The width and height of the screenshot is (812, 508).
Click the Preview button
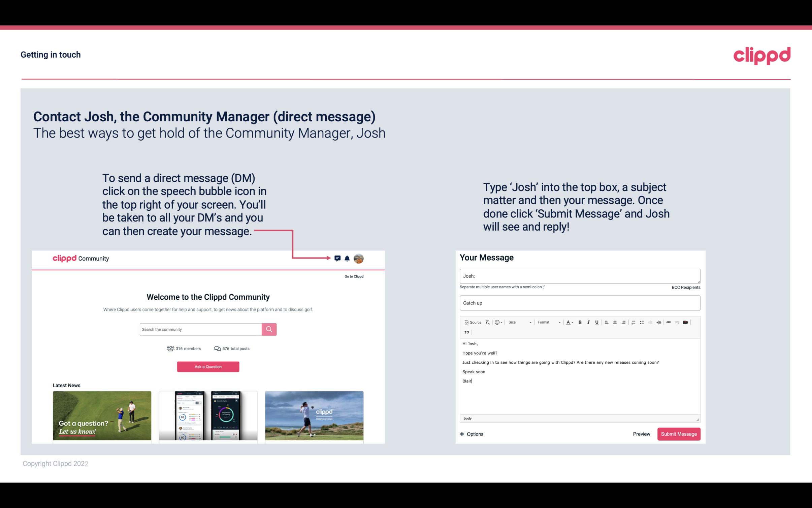(x=641, y=434)
